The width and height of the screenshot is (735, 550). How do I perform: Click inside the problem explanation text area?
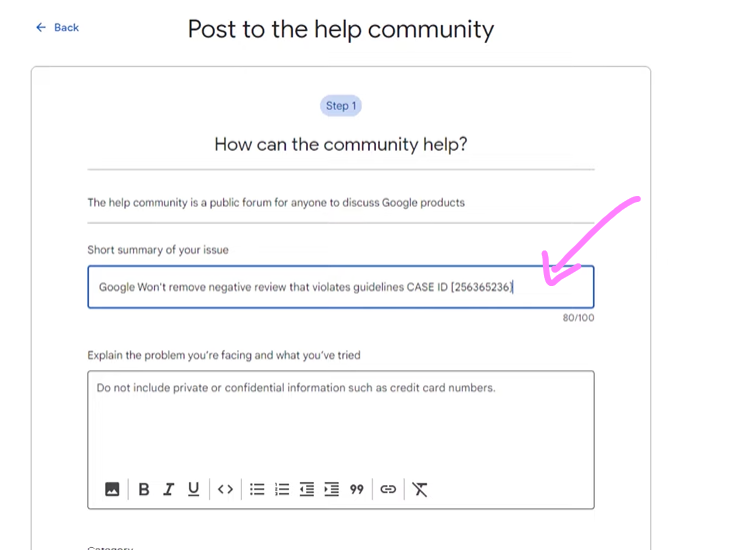(340, 425)
